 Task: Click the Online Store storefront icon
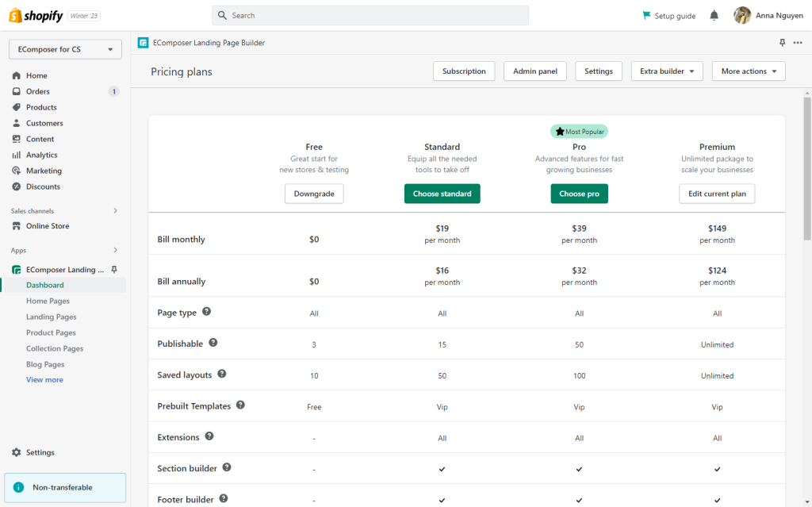(x=17, y=226)
